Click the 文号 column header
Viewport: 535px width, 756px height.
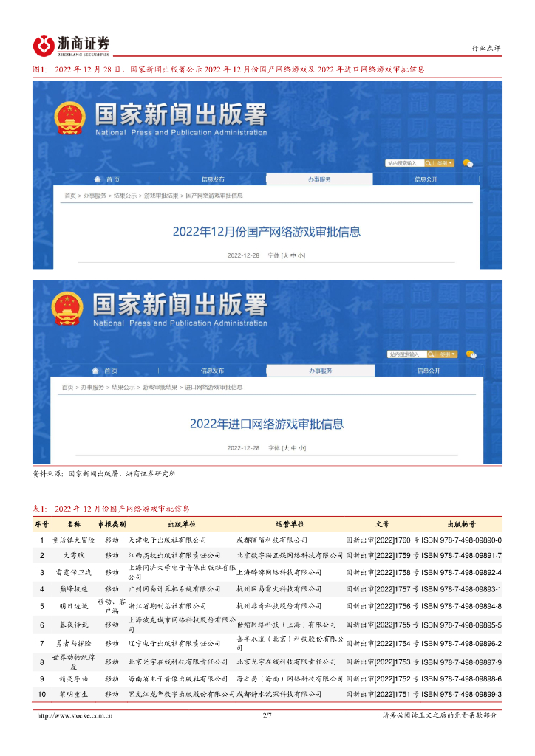383,524
